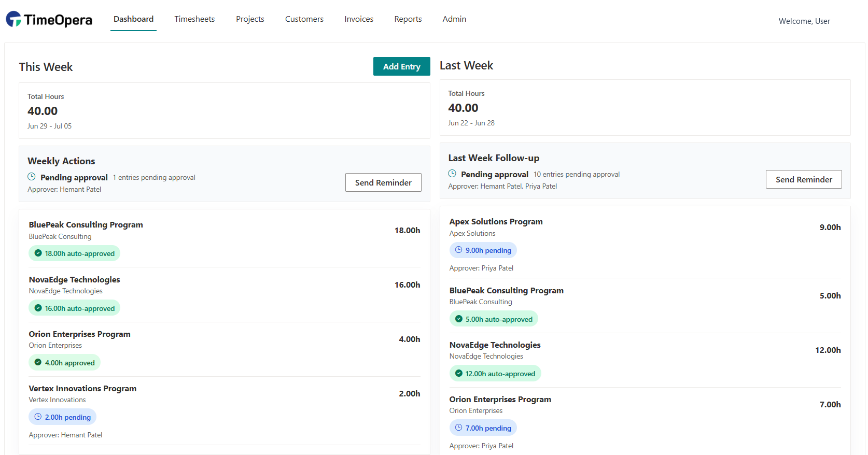
Task: Open the Vertex Innovations Program entry
Action: (225, 412)
